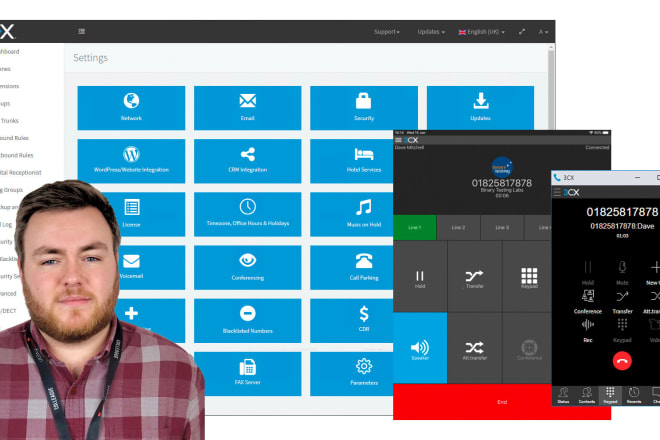This screenshot has width=660, height=440.
Task: Open Extensions in console sidebar
Action: (x=9, y=86)
